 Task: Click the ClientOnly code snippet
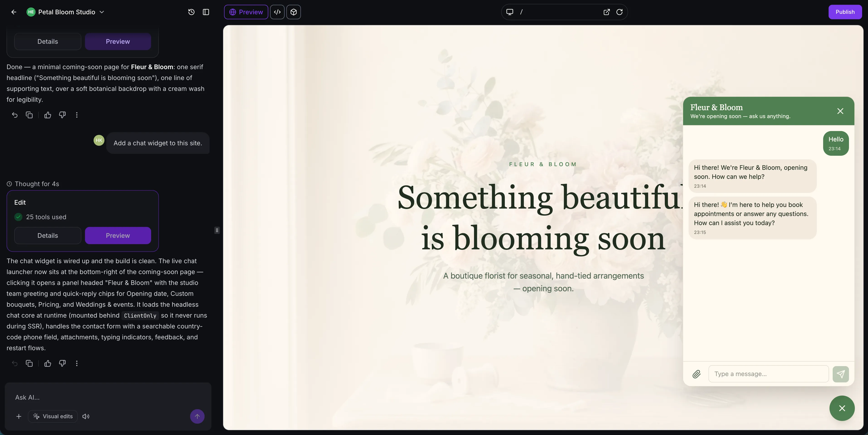(140, 316)
